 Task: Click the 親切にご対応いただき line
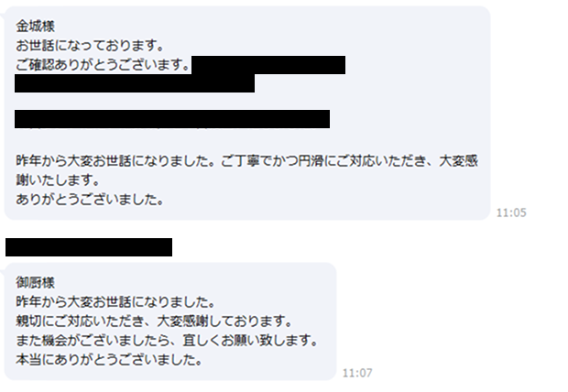click(x=154, y=321)
